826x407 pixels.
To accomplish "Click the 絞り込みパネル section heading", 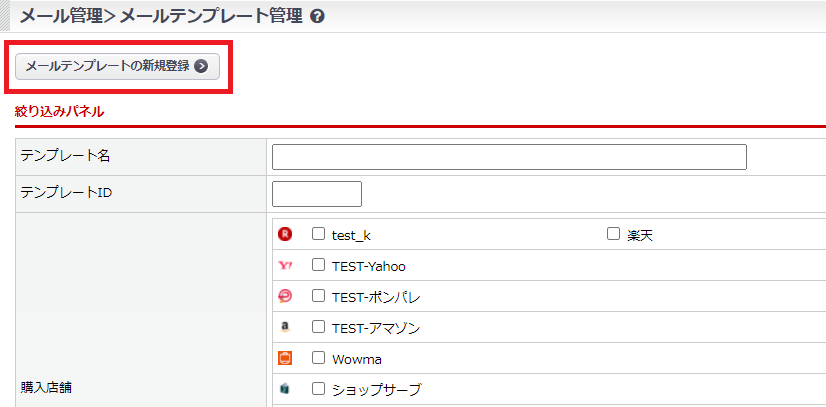I will tap(60, 111).
